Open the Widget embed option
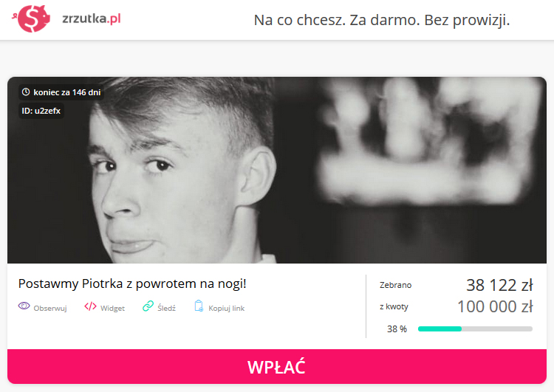This screenshot has height=392, width=554. [105, 306]
